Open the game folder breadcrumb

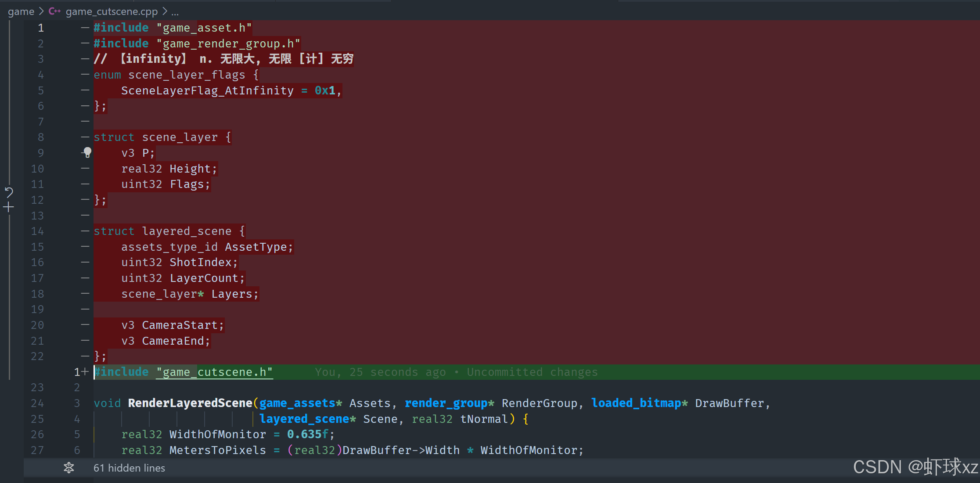(x=21, y=11)
